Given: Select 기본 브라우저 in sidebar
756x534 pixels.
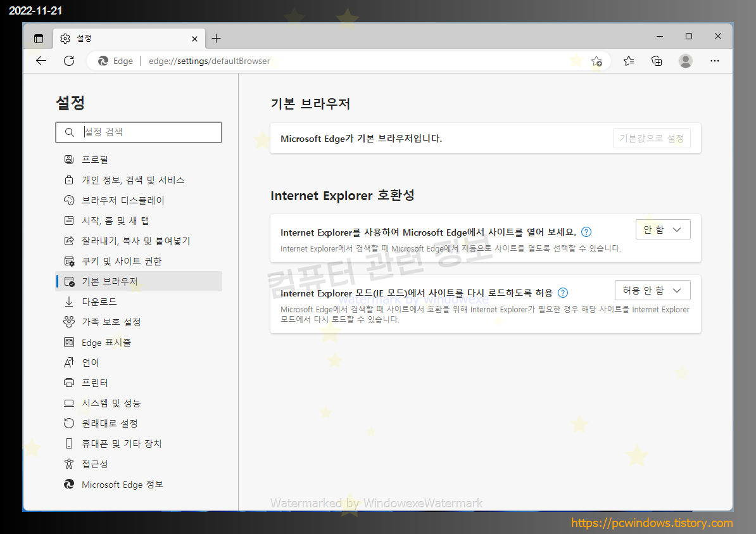Looking at the screenshot, I should (x=139, y=281).
